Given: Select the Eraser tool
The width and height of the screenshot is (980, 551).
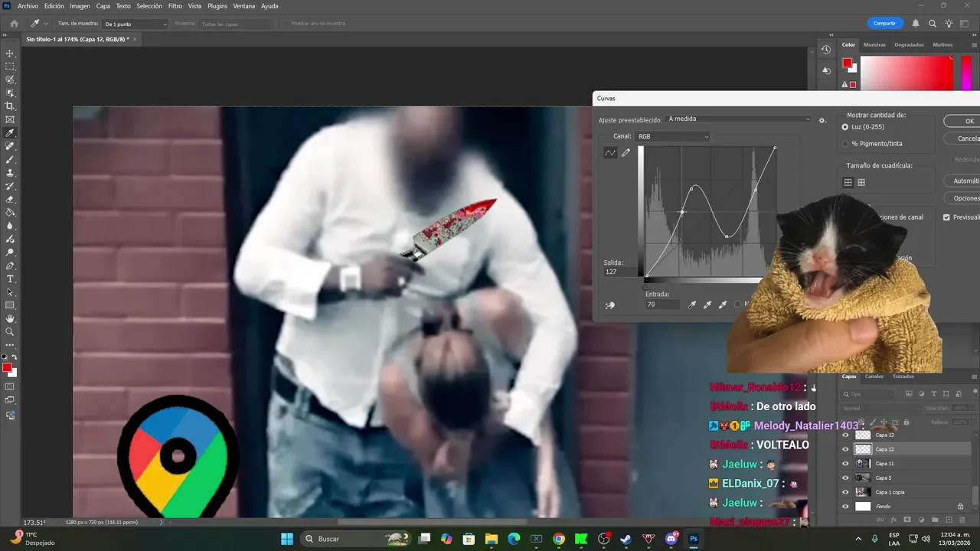Looking at the screenshot, I should (10, 199).
